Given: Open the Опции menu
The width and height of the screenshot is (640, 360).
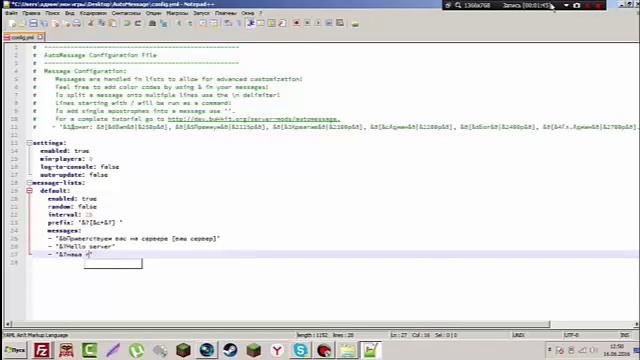Looking at the screenshot, I should (154, 13).
